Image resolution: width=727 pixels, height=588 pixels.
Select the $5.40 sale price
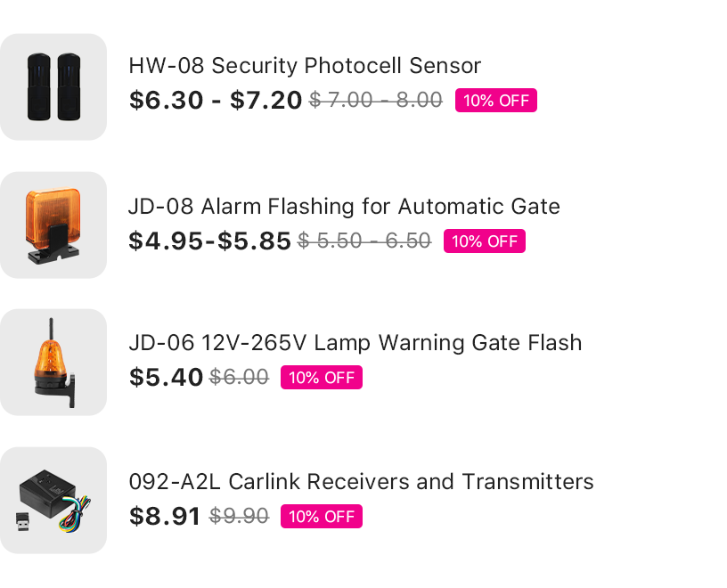click(166, 377)
